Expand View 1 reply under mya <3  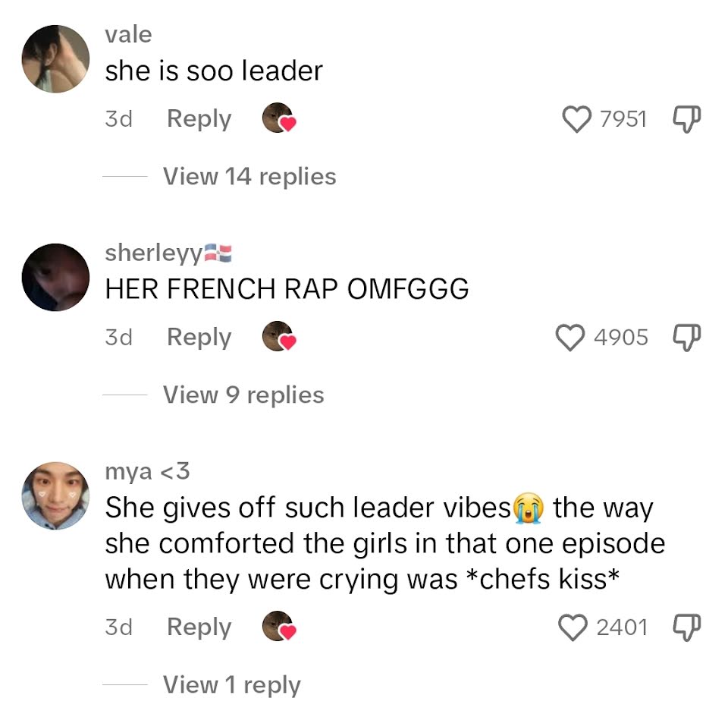coord(232,684)
